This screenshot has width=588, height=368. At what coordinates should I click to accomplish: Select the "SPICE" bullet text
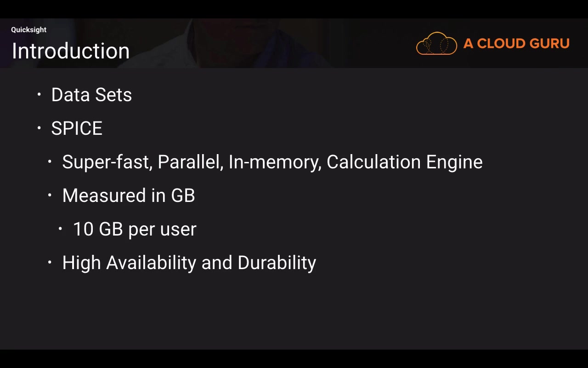tap(77, 128)
